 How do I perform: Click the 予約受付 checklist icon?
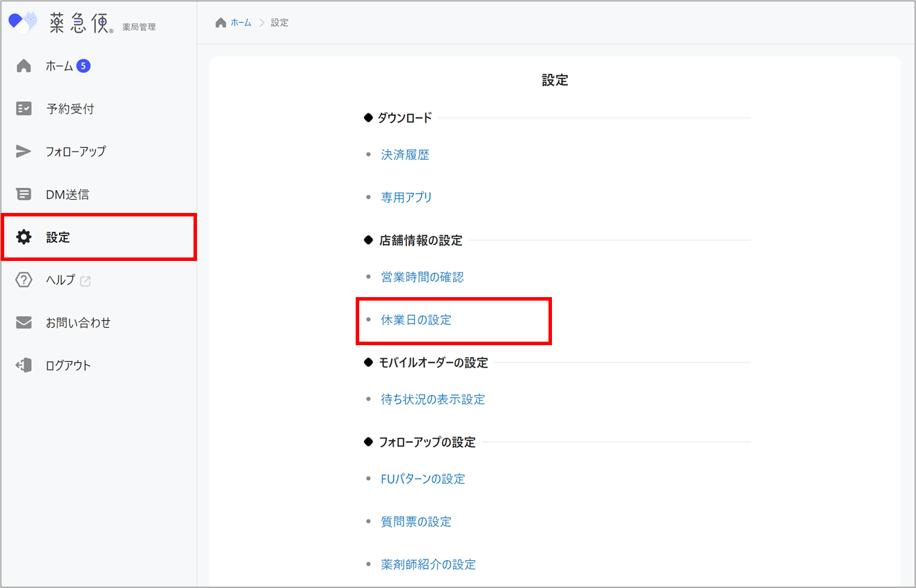click(24, 109)
